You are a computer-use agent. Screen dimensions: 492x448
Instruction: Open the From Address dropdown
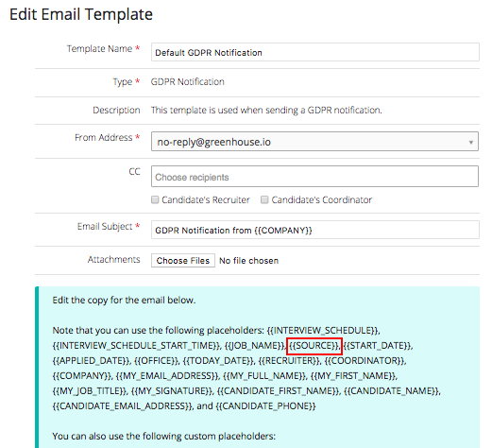(x=314, y=142)
